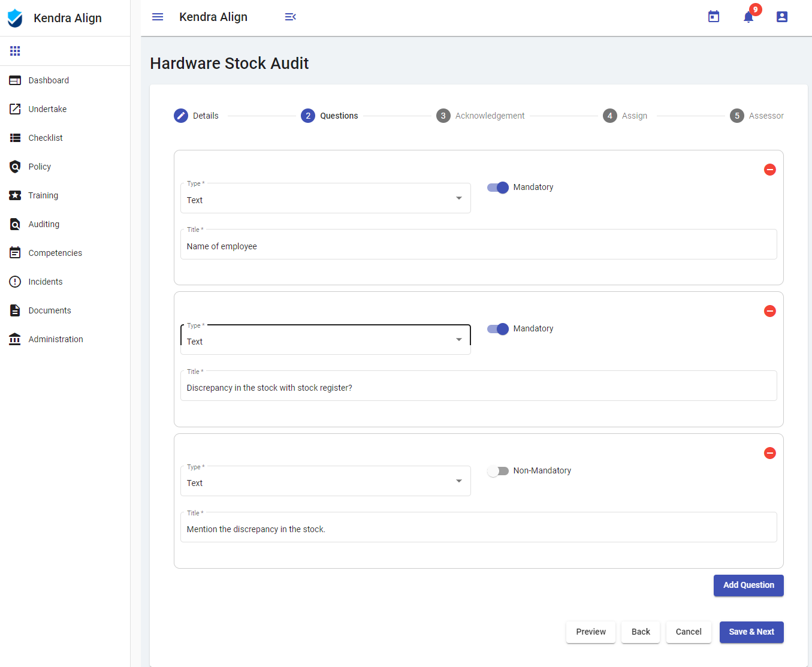Screen dimensions: 812x667
Task: Click the Add Question button
Action: point(748,585)
